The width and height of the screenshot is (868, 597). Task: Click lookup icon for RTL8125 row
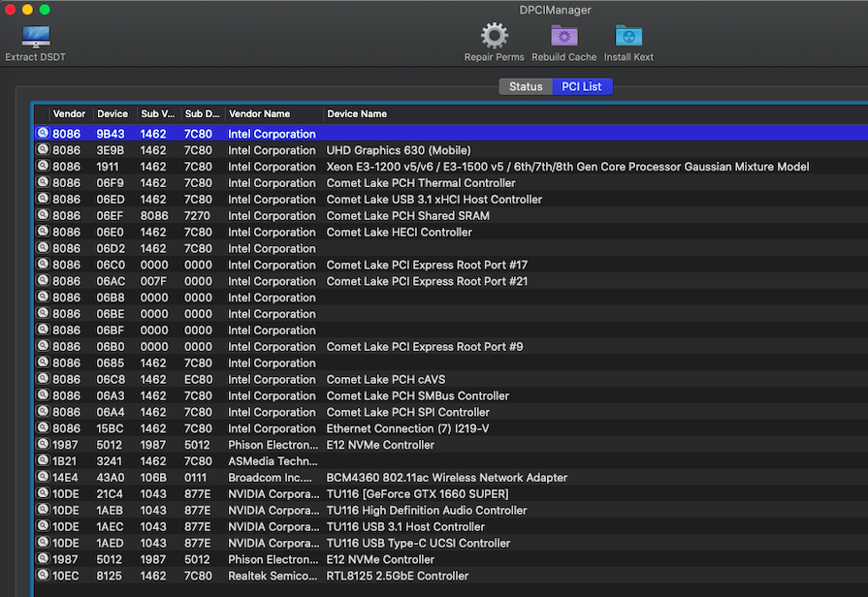tap(43, 575)
